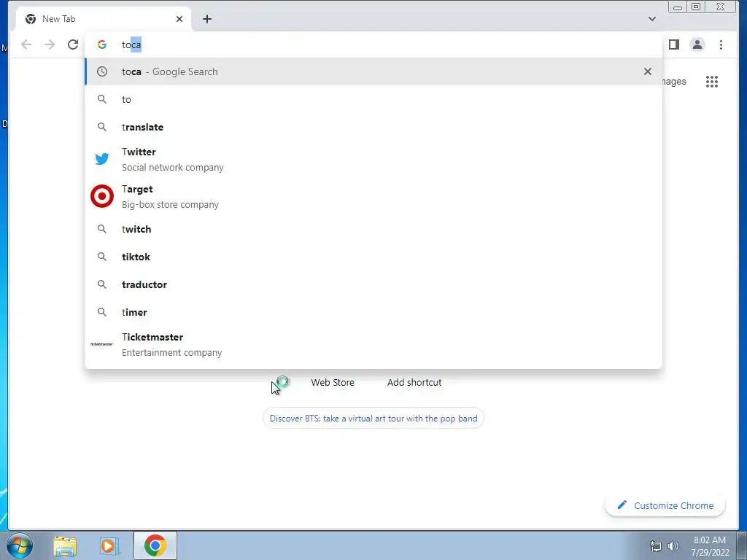Image resolution: width=747 pixels, height=560 pixels.
Task: Choose the 'twitch' suggestion
Action: coord(373,229)
